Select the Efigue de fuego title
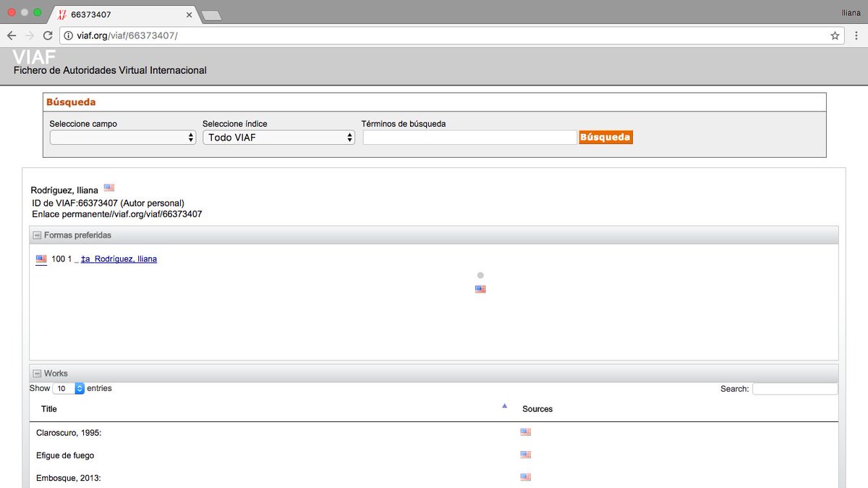Viewport: 868px width, 488px height. pos(65,455)
